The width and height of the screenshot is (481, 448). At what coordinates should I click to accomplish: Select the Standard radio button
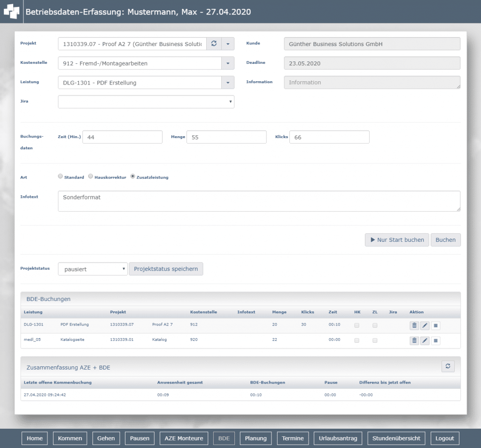tap(61, 176)
